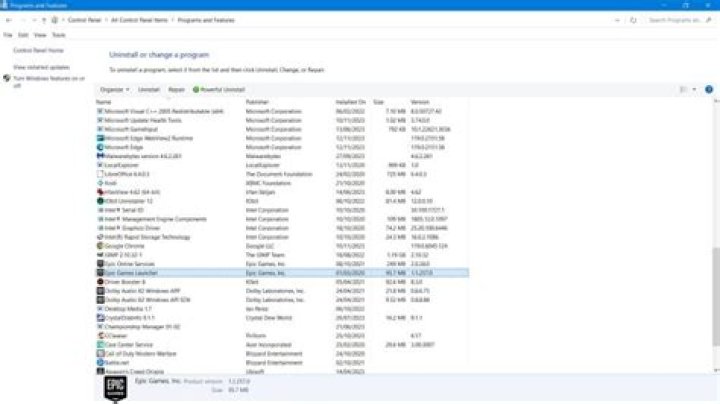Image resolution: width=720 pixels, height=404 pixels.
Task: Click the CrystalDiskInfo program icon
Action: click(100, 318)
